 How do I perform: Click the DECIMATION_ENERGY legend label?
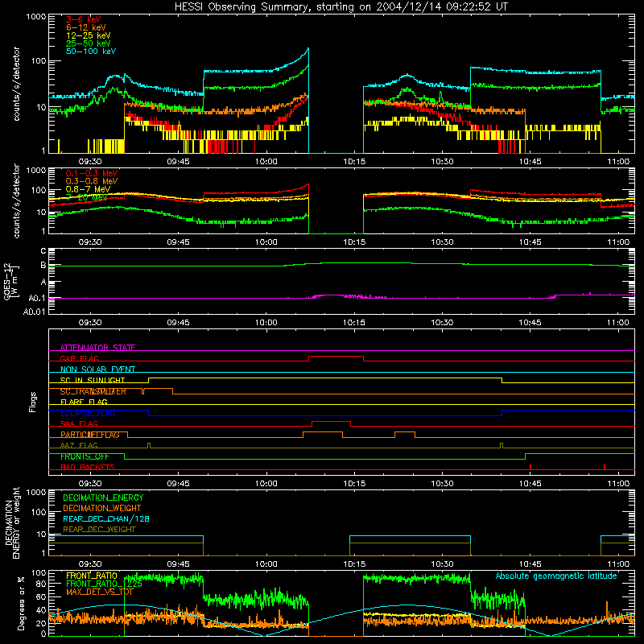coord(103,497)
